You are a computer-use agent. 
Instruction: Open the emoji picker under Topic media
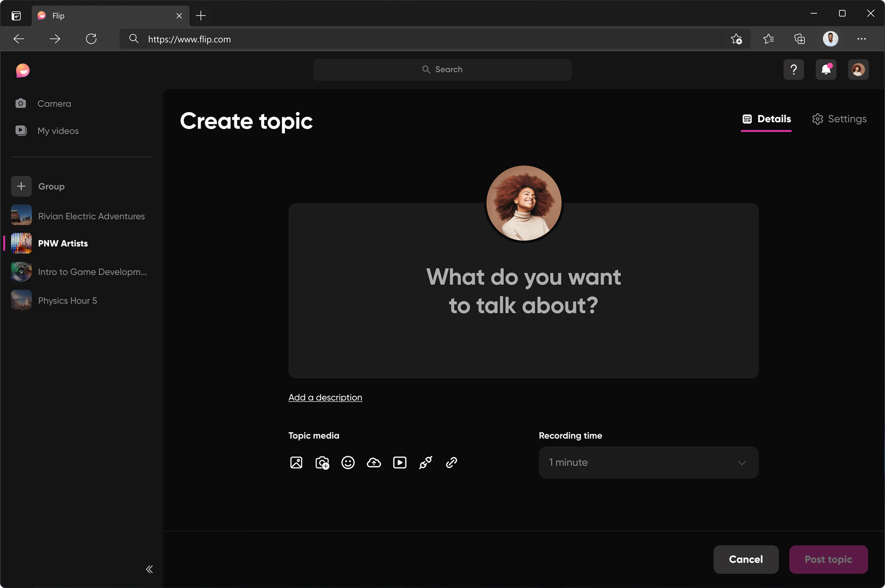348,462
